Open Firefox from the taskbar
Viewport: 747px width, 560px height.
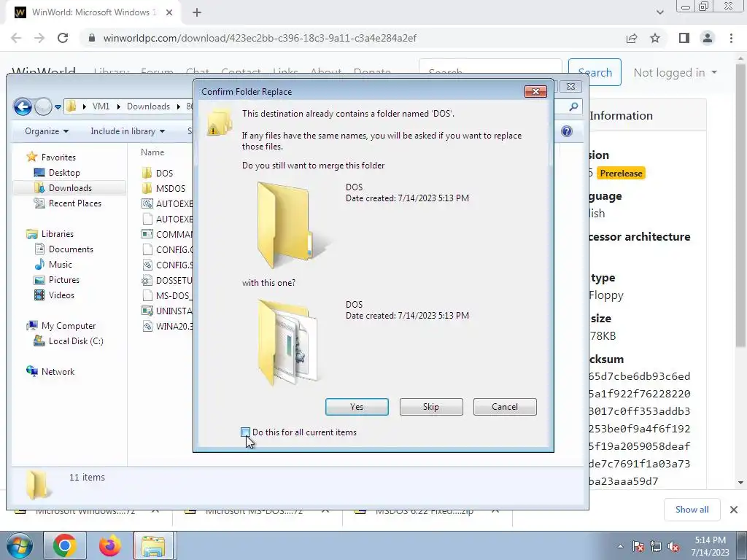click(110, 545)
